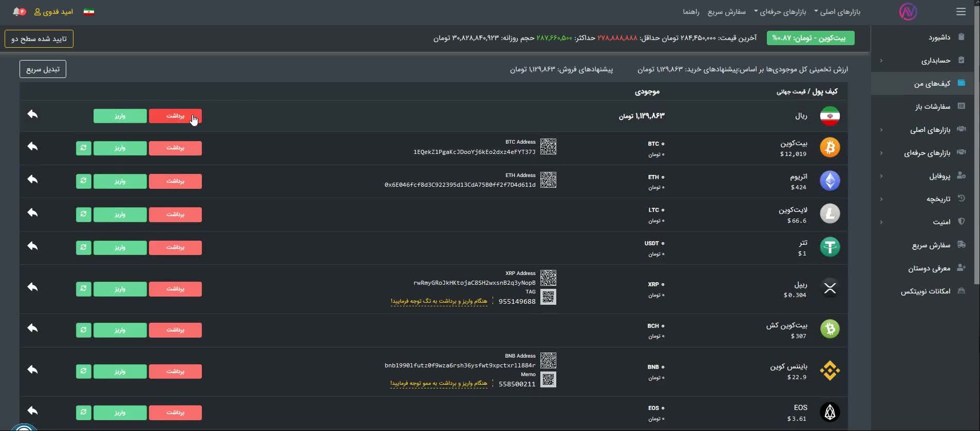This screenshot has height=431, width=980.
Task: Click the page vertical scrollbar
Action: click(976, 154)
